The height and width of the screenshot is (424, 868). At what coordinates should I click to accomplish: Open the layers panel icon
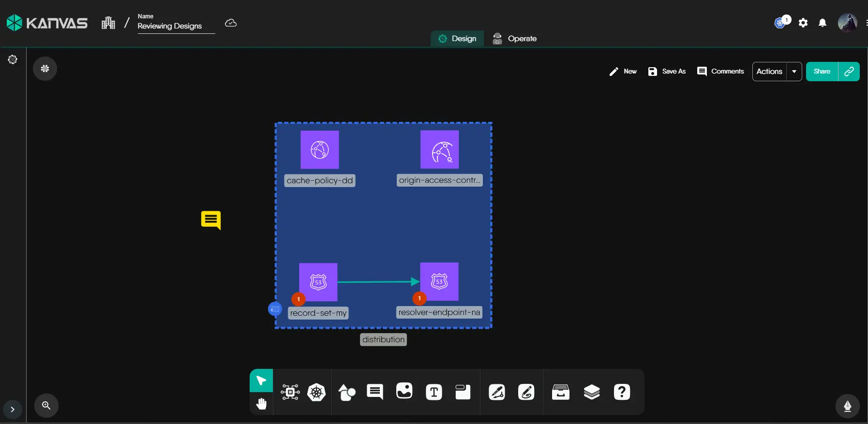591,392
